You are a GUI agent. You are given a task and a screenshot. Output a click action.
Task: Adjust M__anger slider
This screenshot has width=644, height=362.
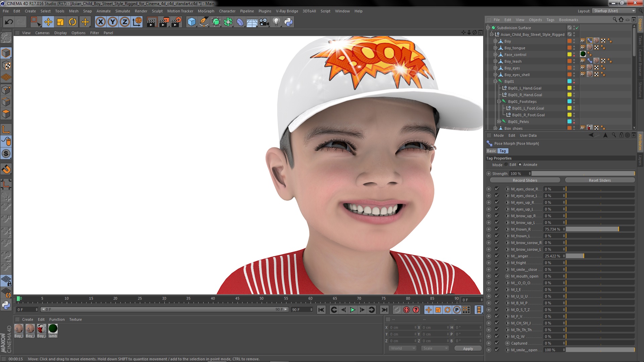pyautogui.click(x=600, y=256)
